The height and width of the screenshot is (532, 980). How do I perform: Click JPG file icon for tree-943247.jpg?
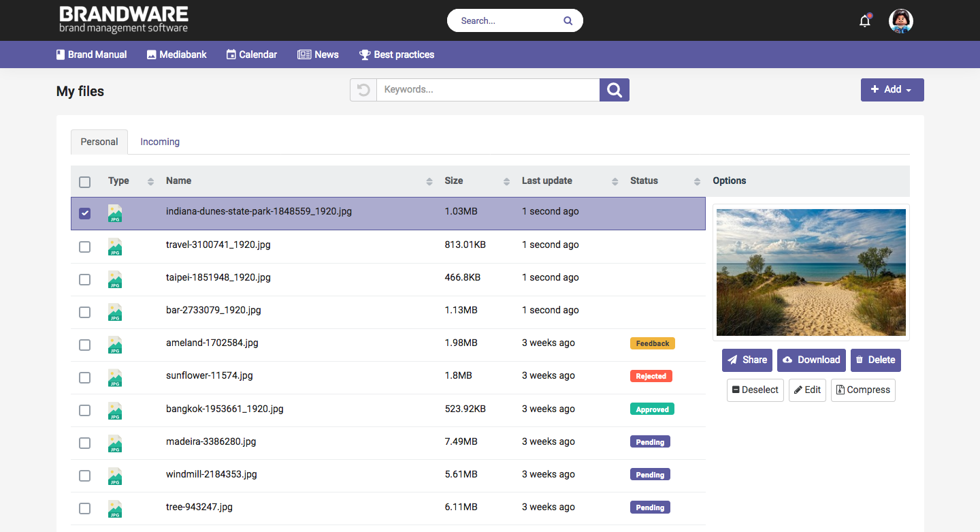(x=115, y=509)
